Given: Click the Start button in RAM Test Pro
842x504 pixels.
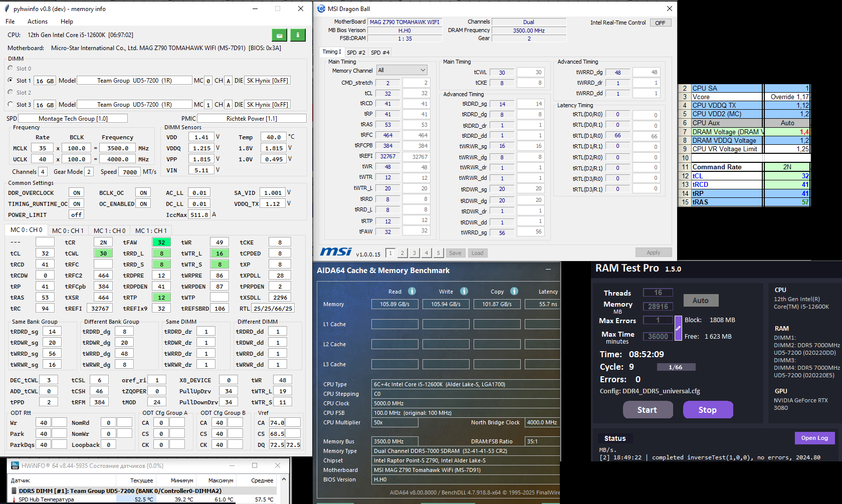Looking at the screenshot, I should (648, 410).
